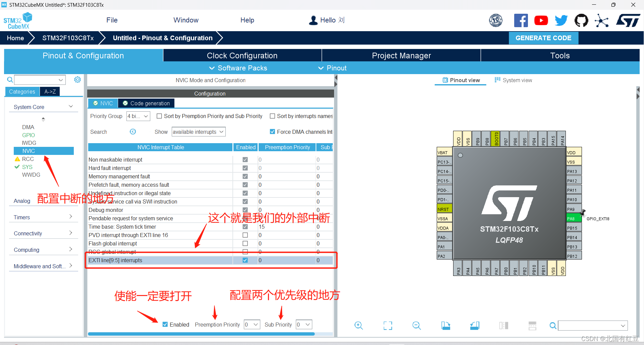Image resolution: width=644 pixels, height=345 pixels.
Task: Open the bottom Preemption Priority dropdown
Action: click(252, 325)
